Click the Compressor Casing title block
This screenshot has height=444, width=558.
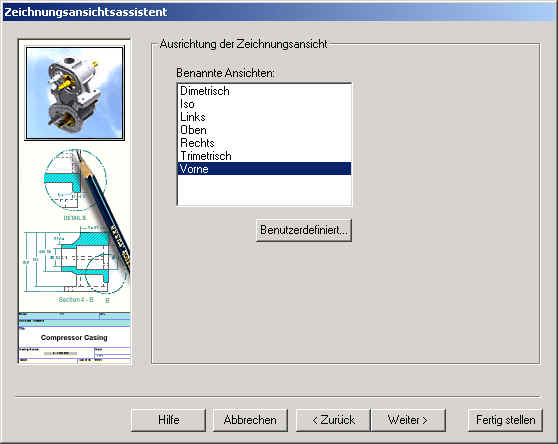tap(74, 337)
